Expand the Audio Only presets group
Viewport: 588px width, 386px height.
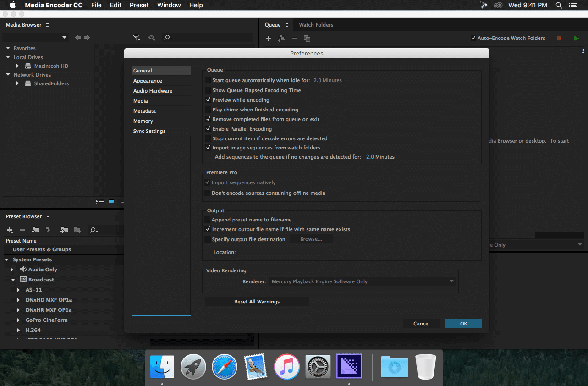[x=12, y=270]
